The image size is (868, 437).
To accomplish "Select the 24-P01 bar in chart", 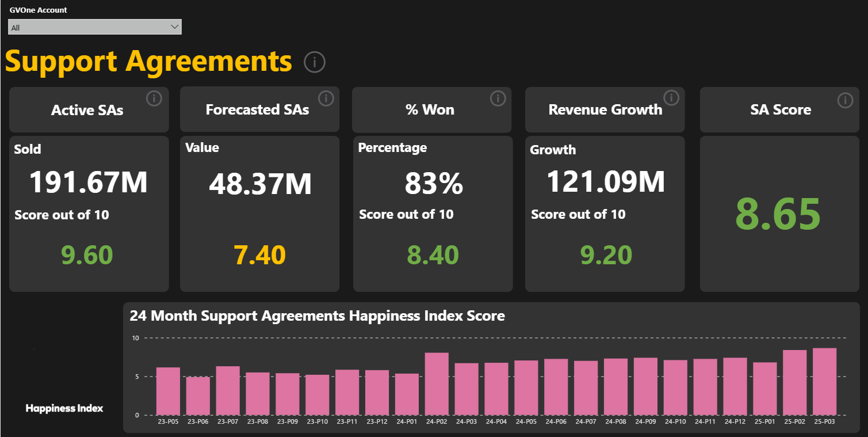I will (x=407, y=394).
